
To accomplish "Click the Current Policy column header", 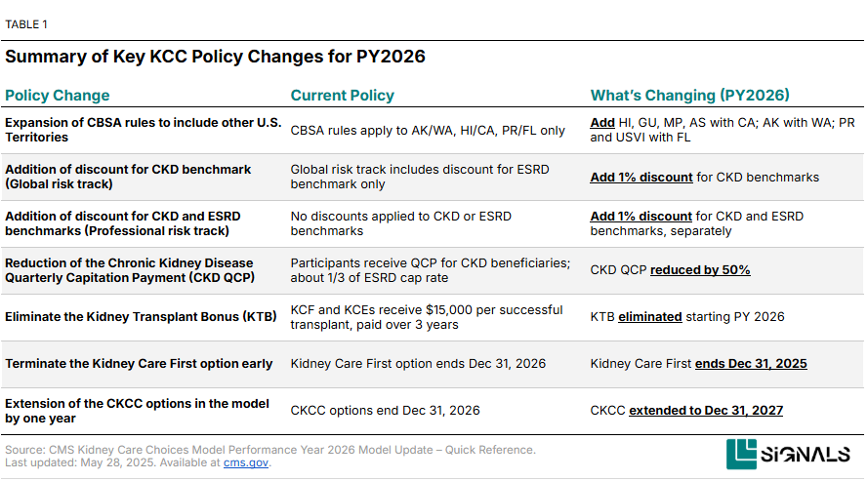I will (343, 96).
